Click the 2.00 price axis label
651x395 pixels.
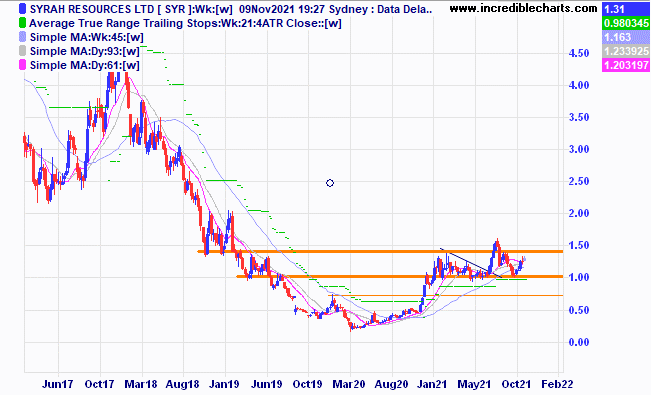point(579,213)
